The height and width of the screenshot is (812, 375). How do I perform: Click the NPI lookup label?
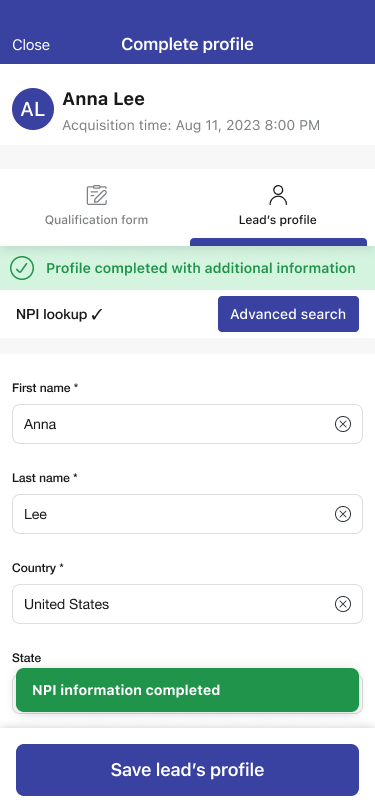click(x=51, y=314)
